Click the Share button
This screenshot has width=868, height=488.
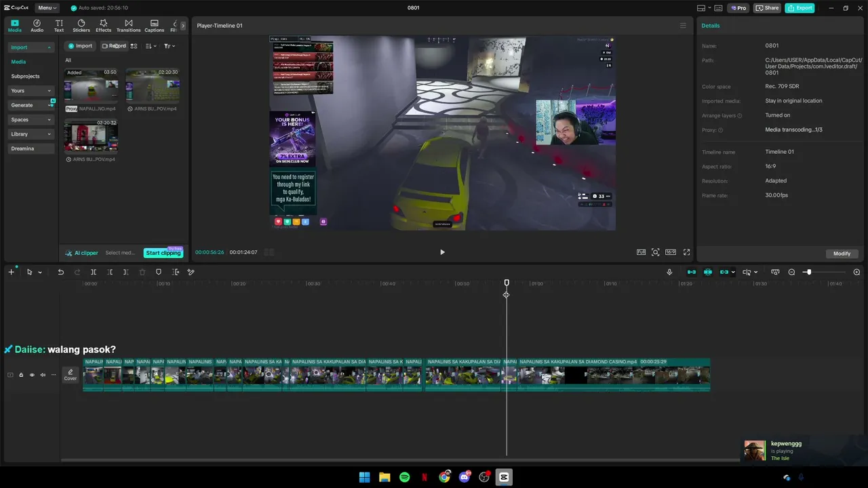coord(767,8)
